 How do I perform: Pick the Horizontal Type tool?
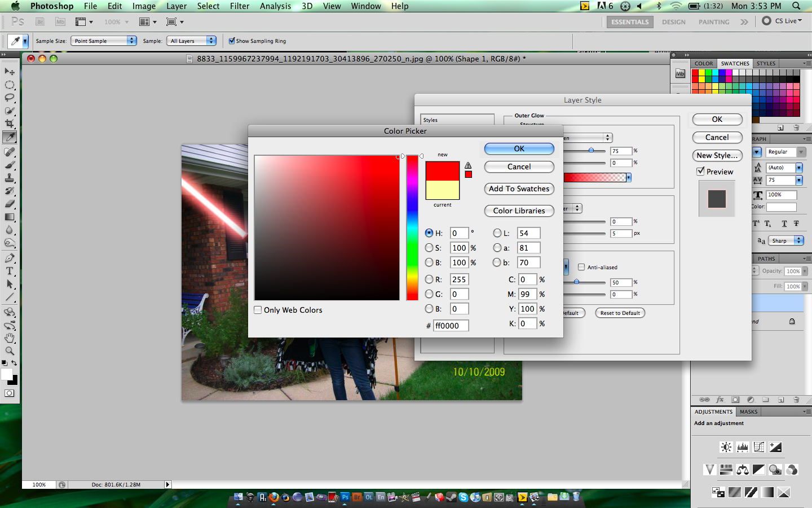click(10, 271)
